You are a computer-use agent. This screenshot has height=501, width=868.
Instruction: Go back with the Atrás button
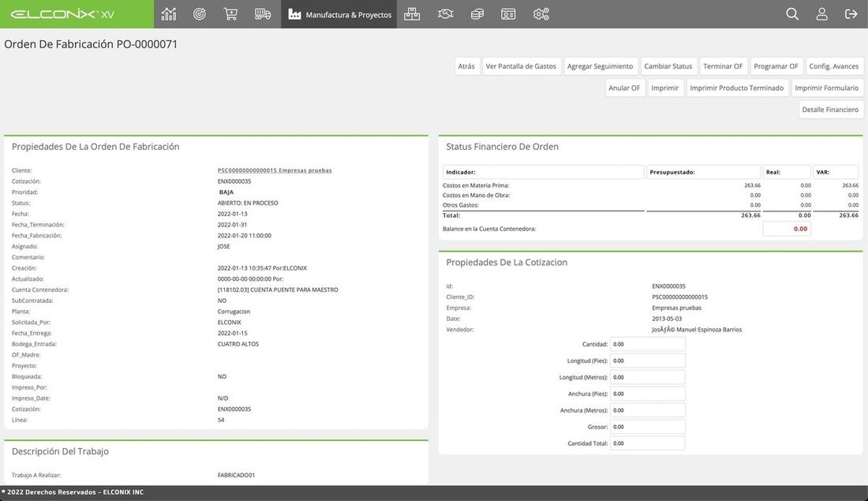466,66
